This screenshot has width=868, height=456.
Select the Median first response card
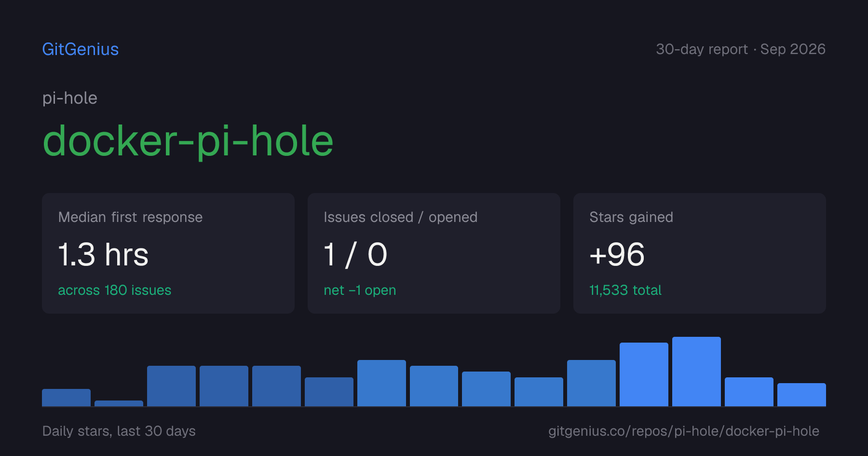point(168,253)
